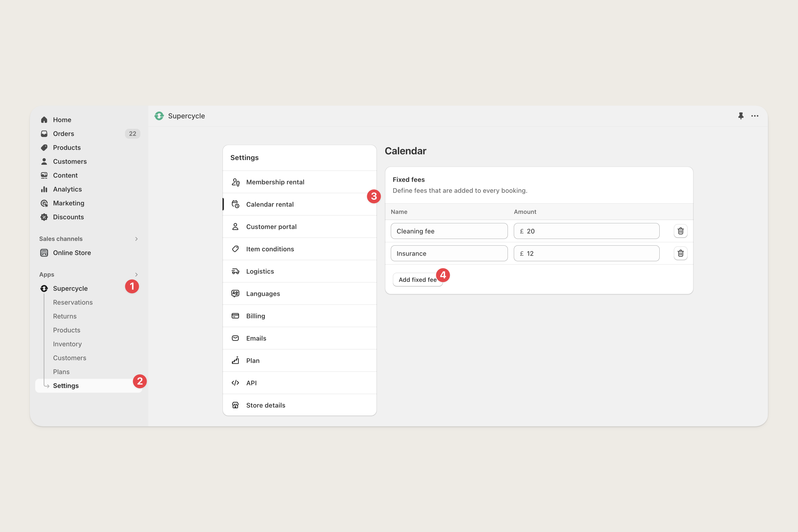Screen dimensions: 798x532
Task: Open Languages settings
Action: click(300, 293)
